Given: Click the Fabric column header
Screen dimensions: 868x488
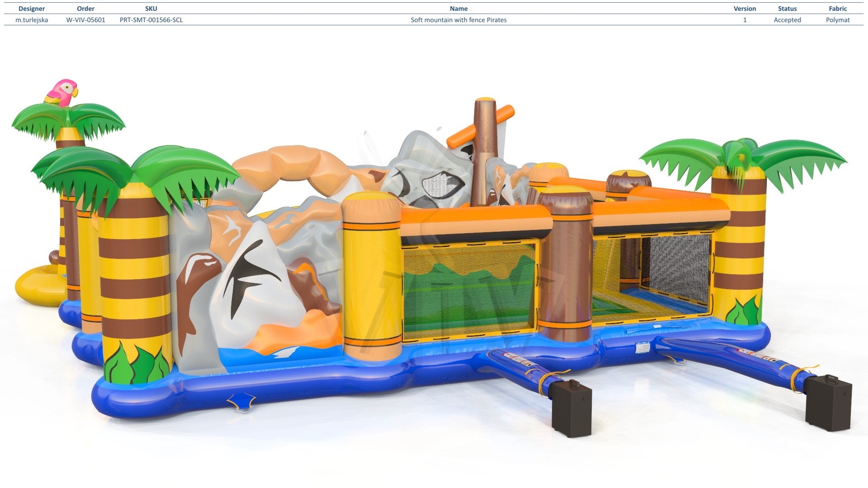Looking at the screenshot, I should [x=838, y=9].
